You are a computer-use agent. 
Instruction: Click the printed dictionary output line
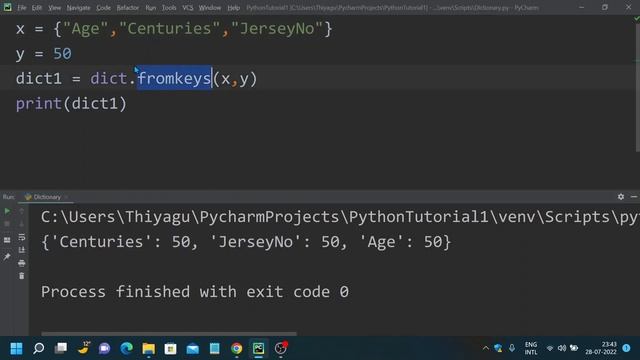[x=246, y=242]
